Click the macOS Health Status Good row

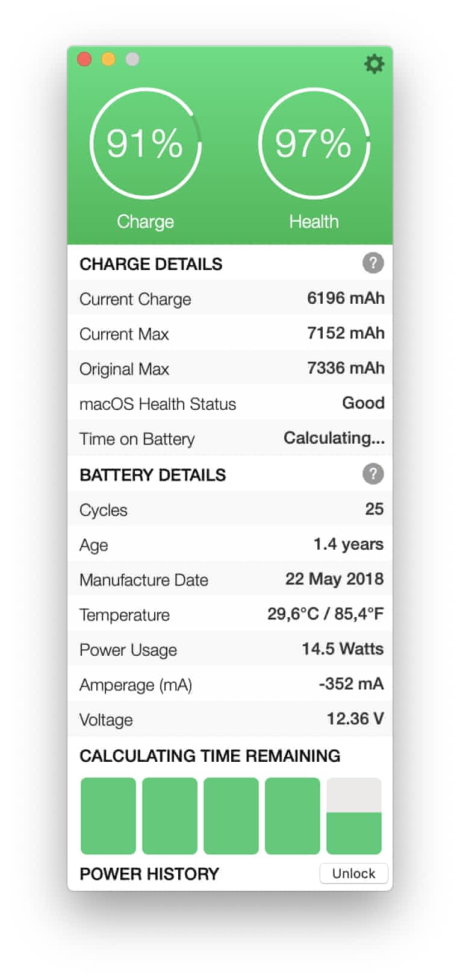230,403
